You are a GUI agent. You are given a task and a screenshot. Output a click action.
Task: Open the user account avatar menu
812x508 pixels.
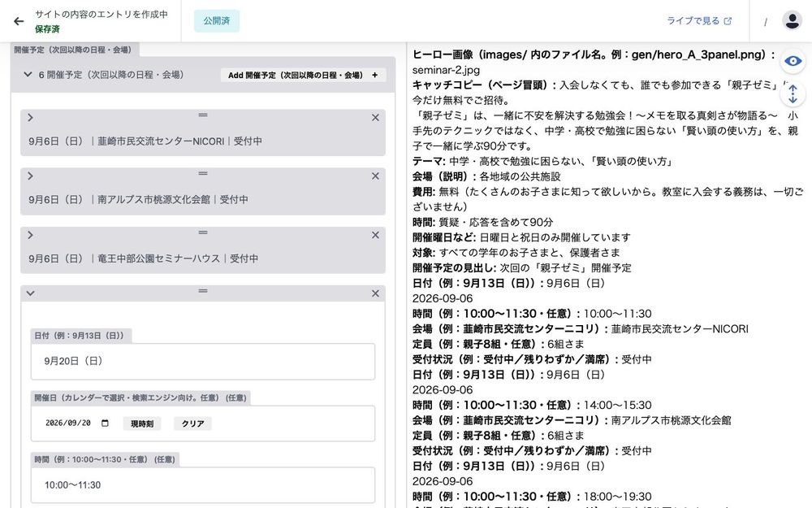792,21
